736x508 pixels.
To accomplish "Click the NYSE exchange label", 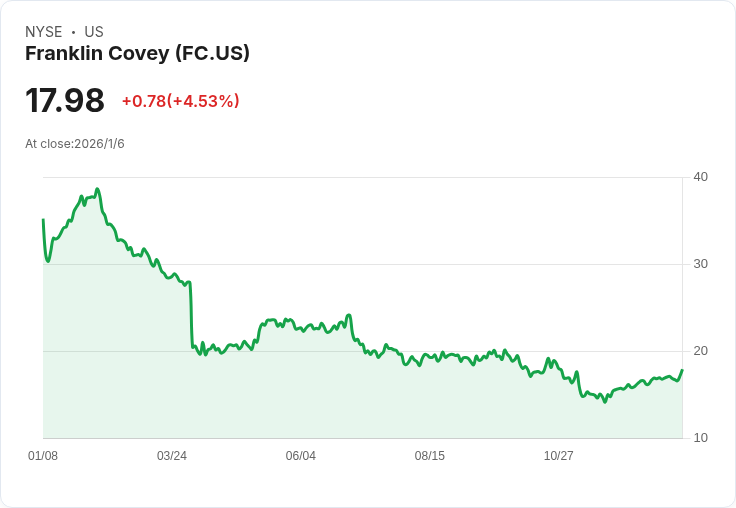I will pyautogui.click(x=44, y=32).
